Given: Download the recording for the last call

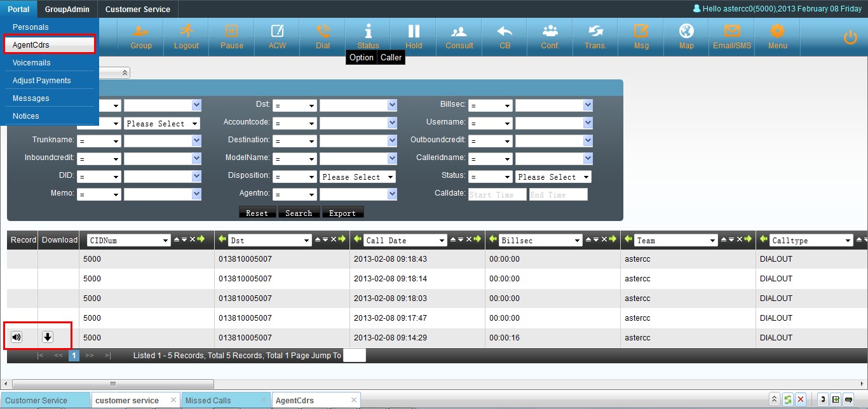Looking at the screenshot, I should tap(48, 337).
